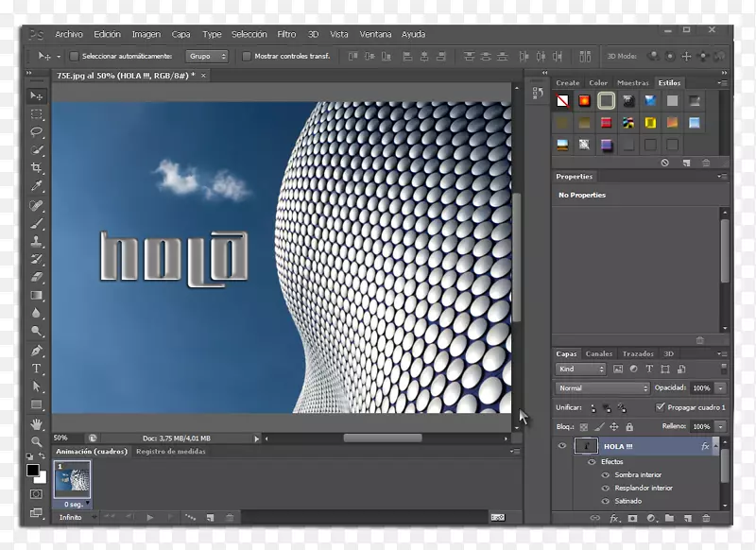756x550 pixels.
Task: Open the Normal blend mode dropdown
Action: [x=602, y=387]
